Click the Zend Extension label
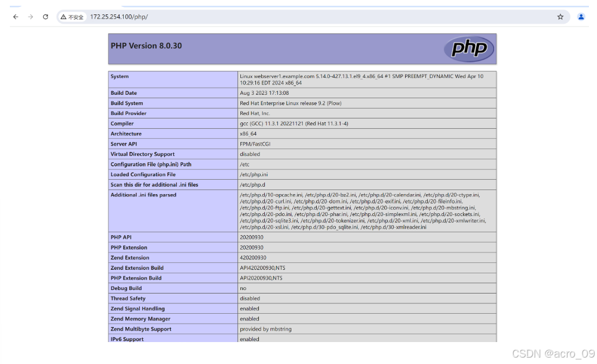 pos(130,258)
